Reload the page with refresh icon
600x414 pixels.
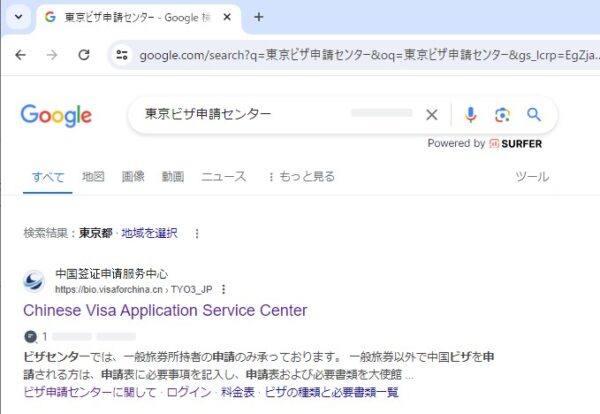(x=84, y=55)
